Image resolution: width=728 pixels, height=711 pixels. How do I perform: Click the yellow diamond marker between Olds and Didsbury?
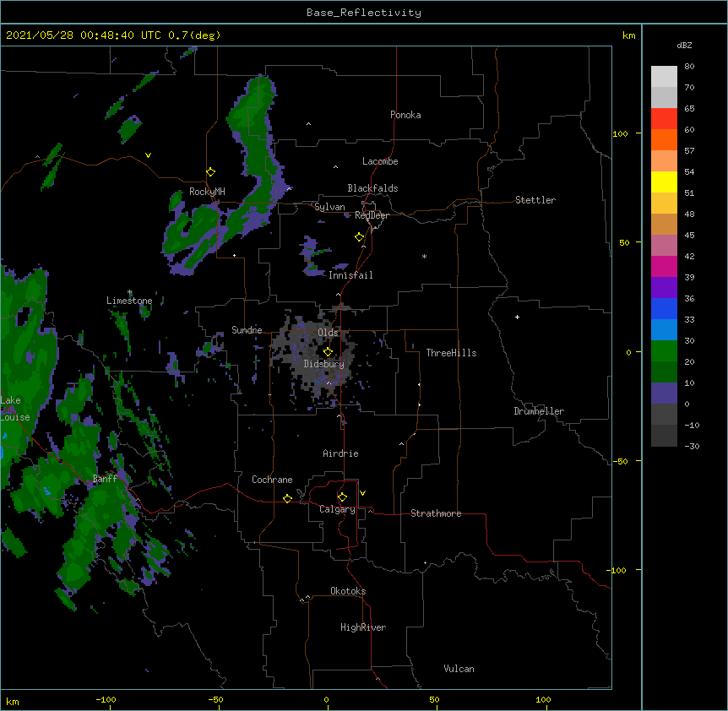(328, 351)
